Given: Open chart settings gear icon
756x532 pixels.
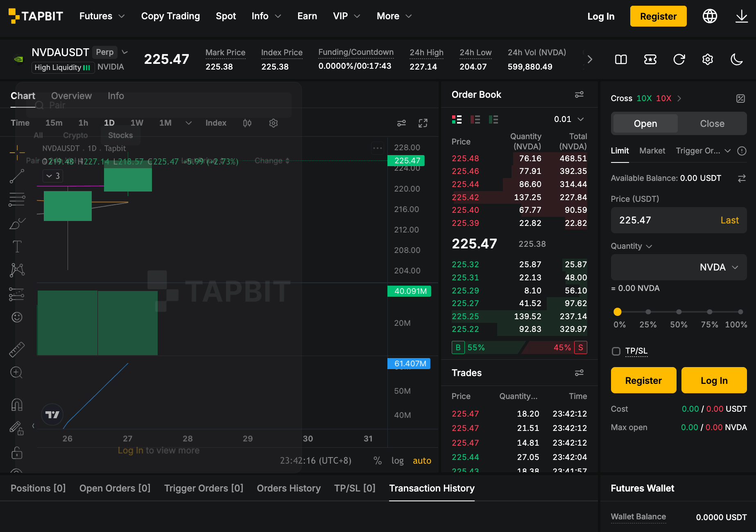Looking at the screenshot, I should pos(274,123).
